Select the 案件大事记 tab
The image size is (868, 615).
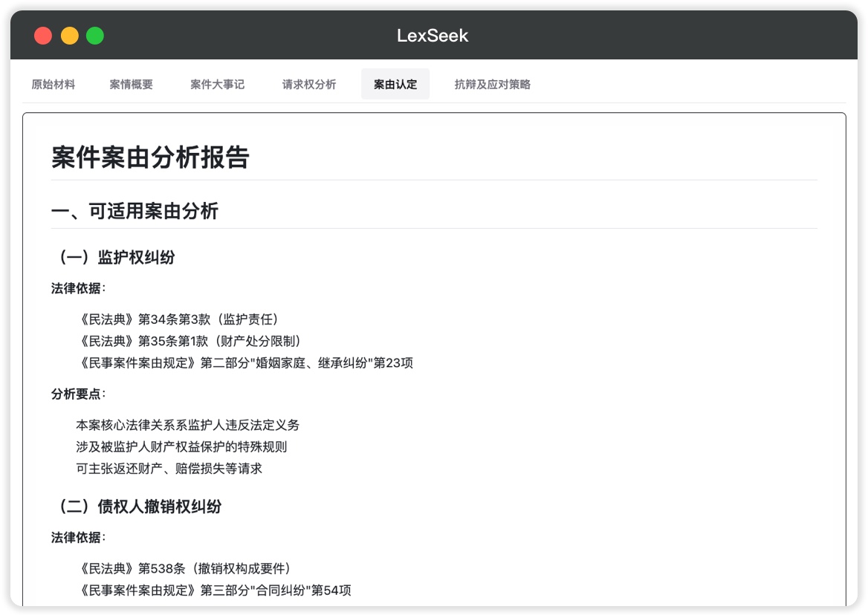pyautogui.click(x=217, y=85)
